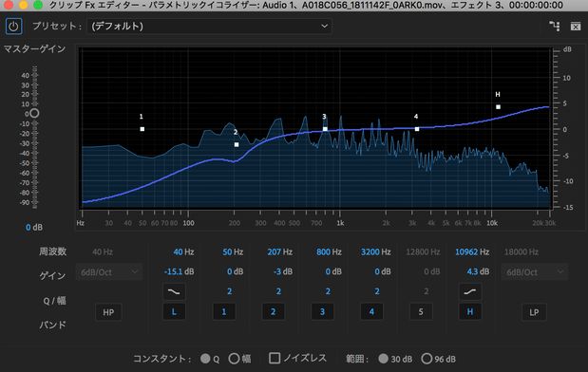Select the 96 dB range radio button
588x372 pixels.
click(427, 359)
